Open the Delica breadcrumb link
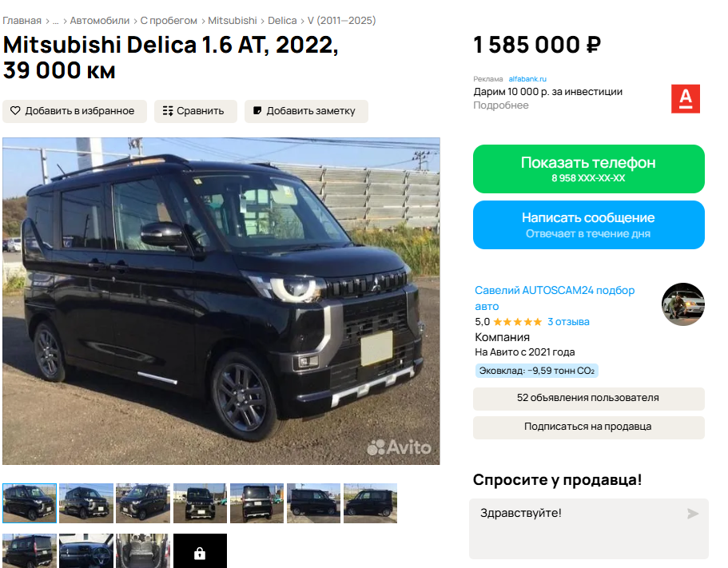Screen dimensions: 728x568 pos(282,21)
